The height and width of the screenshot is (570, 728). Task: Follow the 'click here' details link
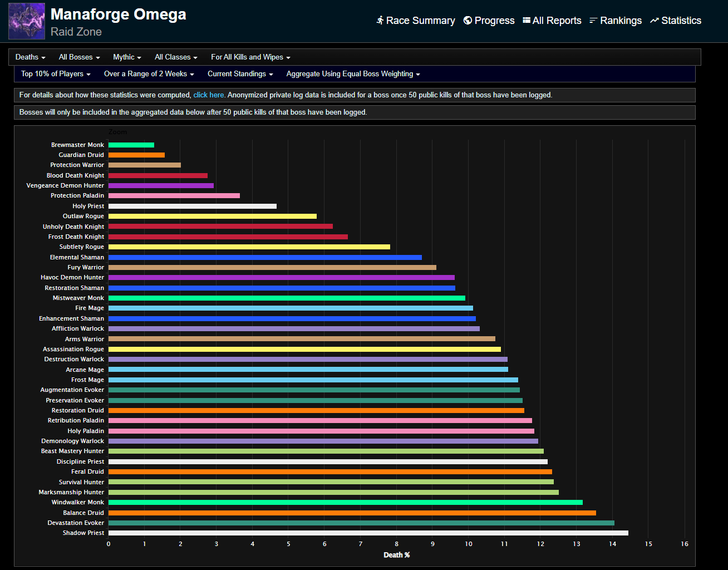point(209,95)
